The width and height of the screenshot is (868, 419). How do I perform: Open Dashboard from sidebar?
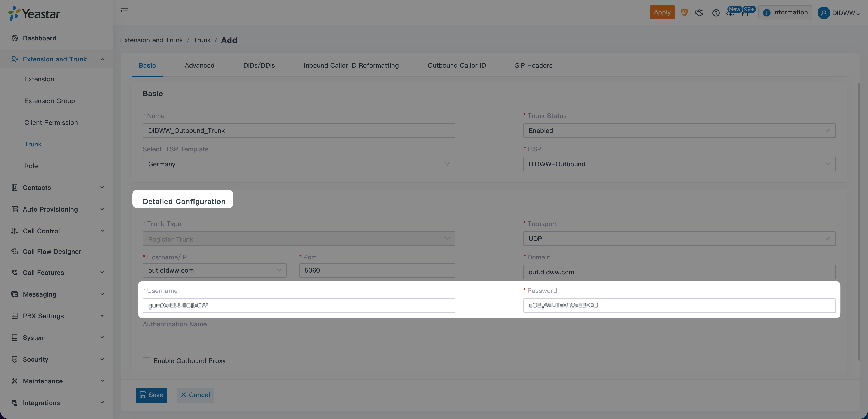click(x=39, y=38)
